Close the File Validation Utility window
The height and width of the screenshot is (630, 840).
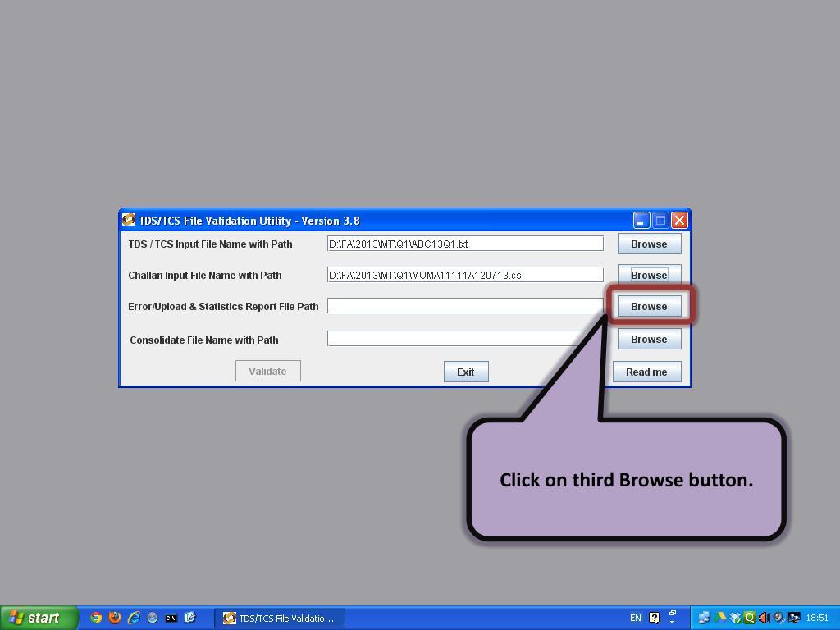coord(679,220)
